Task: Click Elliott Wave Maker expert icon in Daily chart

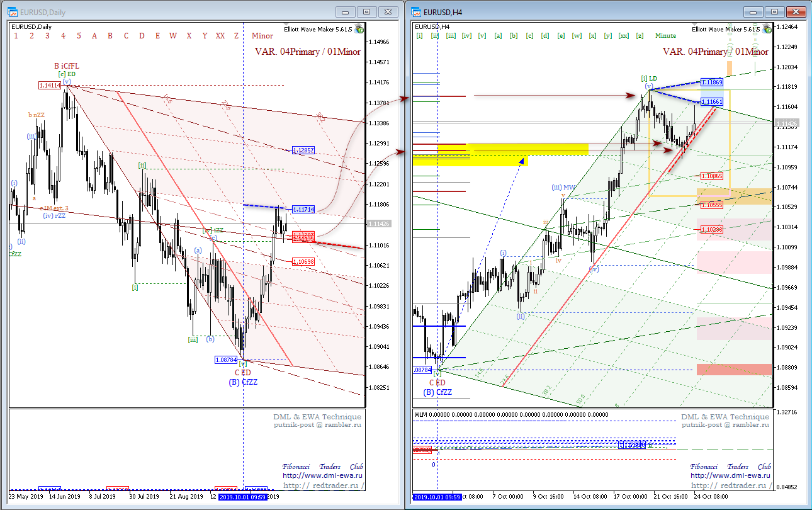Action: tap(359, 28)
